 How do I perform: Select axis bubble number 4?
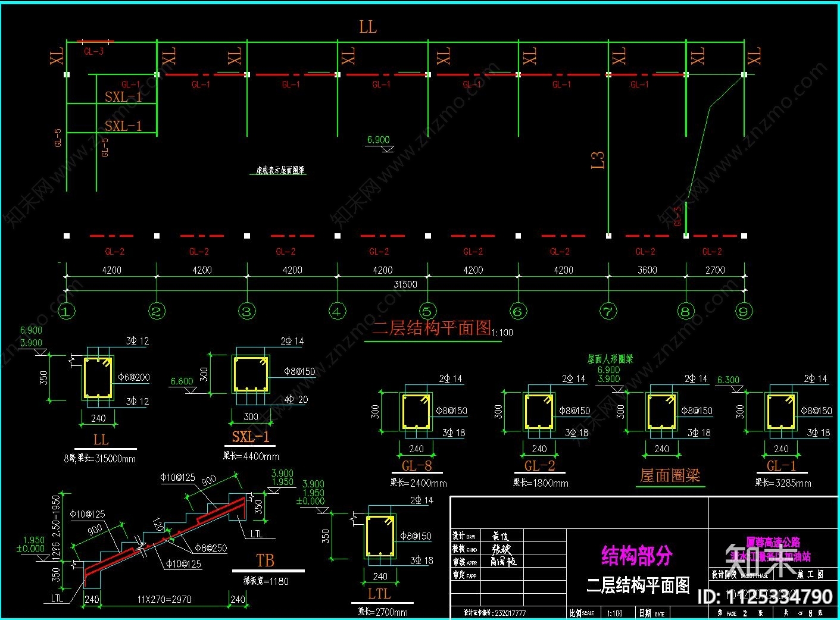click(338, 311)
